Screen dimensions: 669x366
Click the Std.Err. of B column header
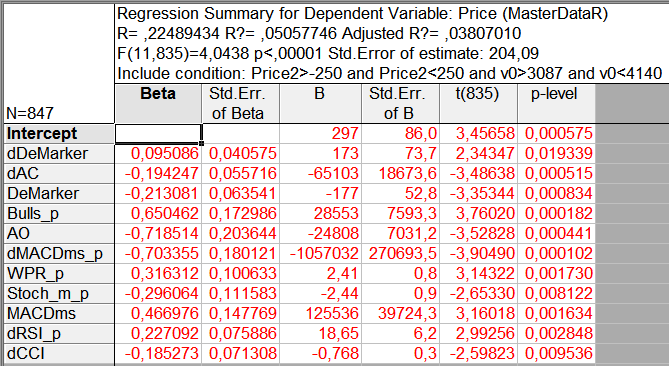(400, 104)
